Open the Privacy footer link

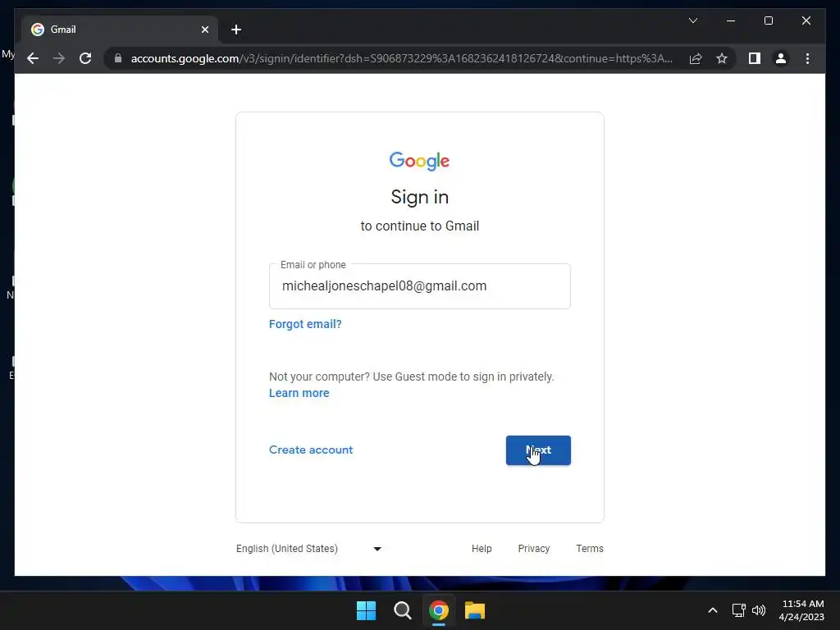(533, 549)
